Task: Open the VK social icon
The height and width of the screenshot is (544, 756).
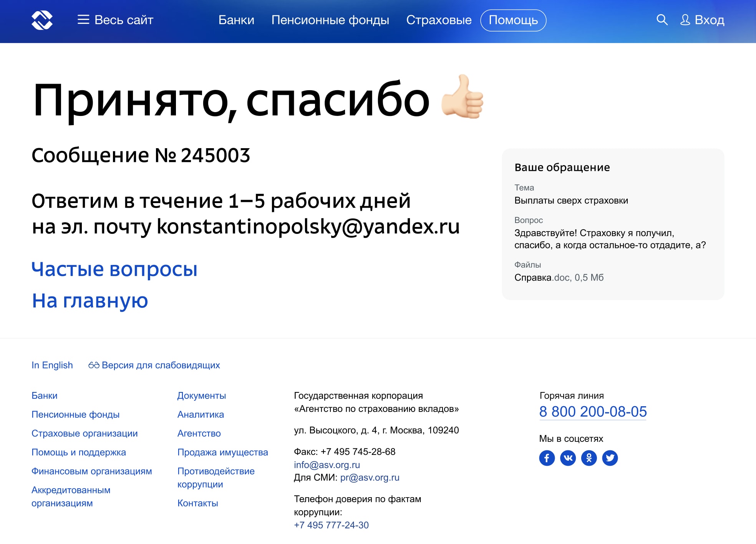Action: click(568, 458)
